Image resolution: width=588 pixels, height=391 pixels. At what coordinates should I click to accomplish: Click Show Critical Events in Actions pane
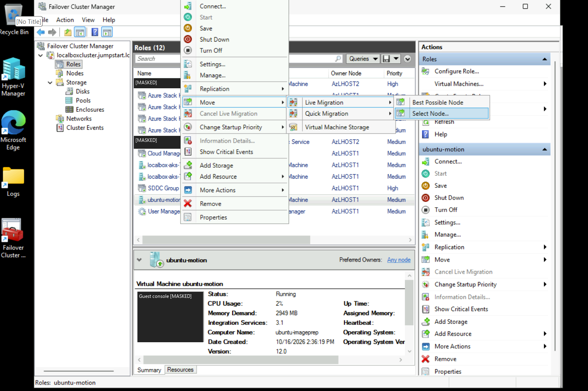pyautogui.click(x=461, y=309)
